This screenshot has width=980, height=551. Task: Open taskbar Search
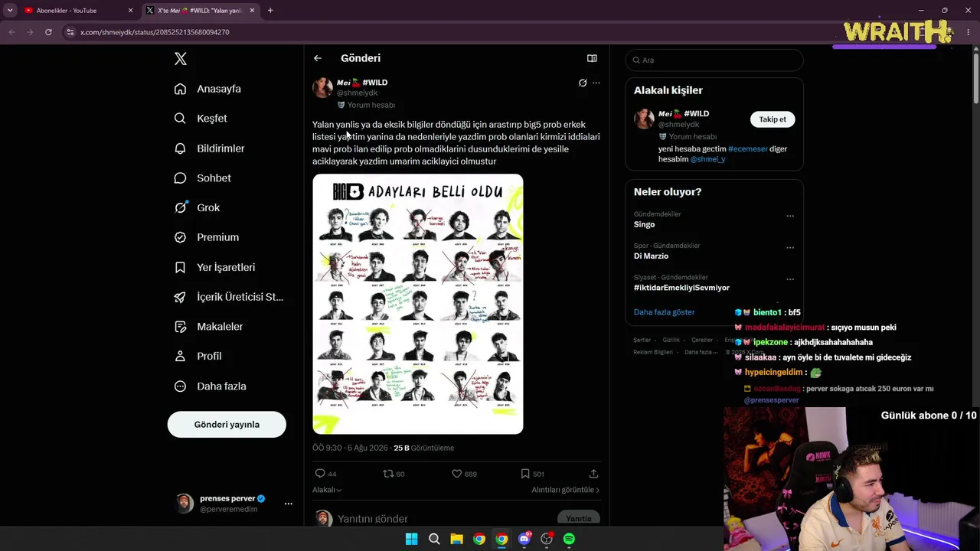pyautogui.click(x=434, y=539)
